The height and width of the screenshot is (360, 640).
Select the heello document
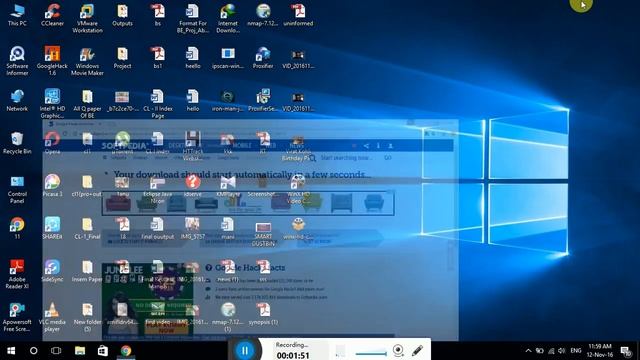[192, 58]
